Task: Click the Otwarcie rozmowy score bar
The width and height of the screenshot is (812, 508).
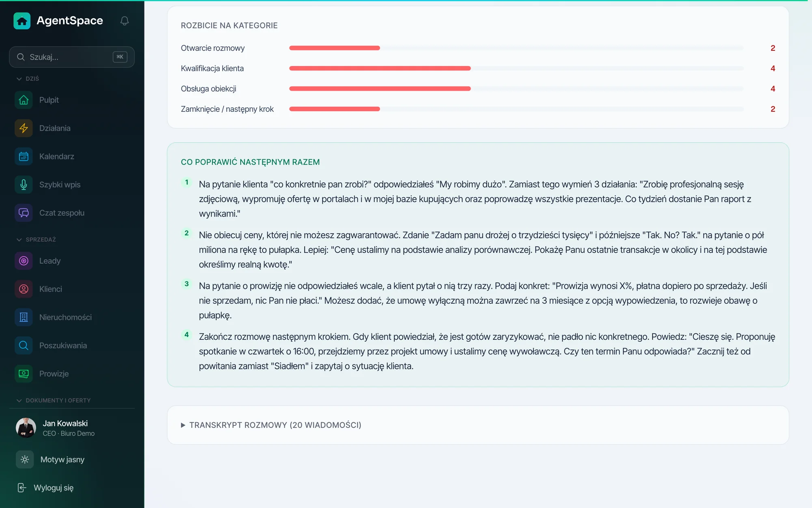Action: coord(516,48)
